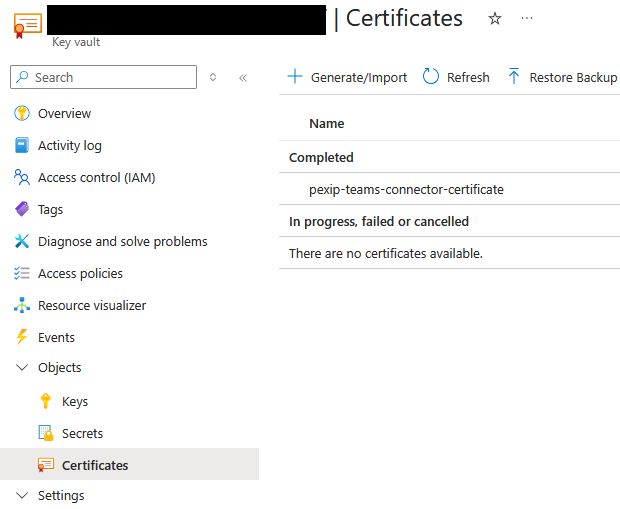The height and width of the screenshot is (509, 620).
Task: Collapse the Objects section
Action: point(22,367)
